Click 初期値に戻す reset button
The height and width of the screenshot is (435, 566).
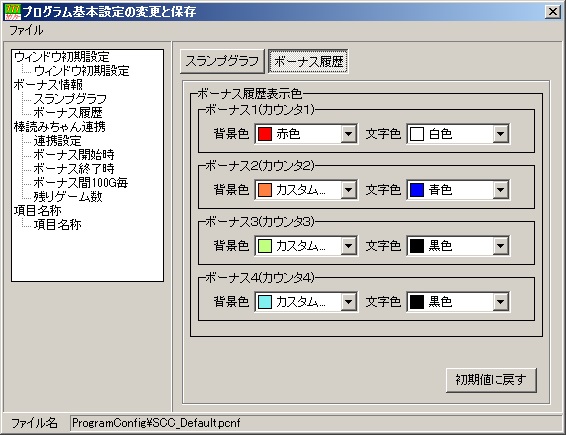click(x=491, y=380)
